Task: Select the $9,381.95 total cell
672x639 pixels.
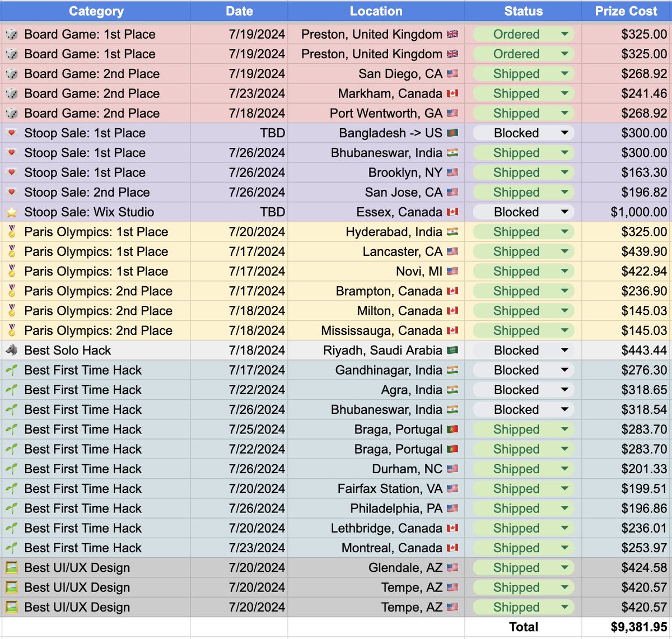Action: point(626,627)
